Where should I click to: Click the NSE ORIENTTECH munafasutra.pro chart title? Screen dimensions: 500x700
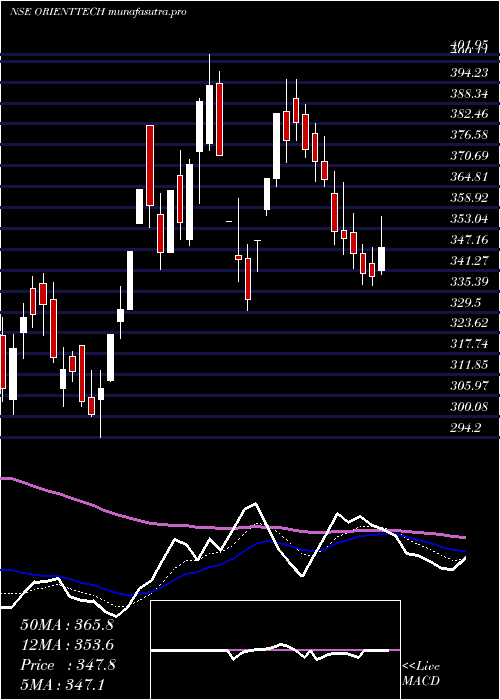pyautogui.click(x=98, y=12)
